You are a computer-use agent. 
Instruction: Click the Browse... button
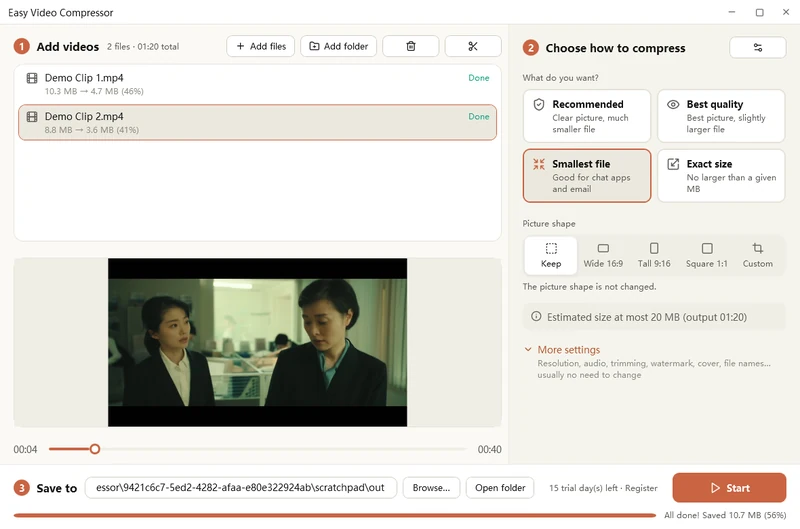431,488
